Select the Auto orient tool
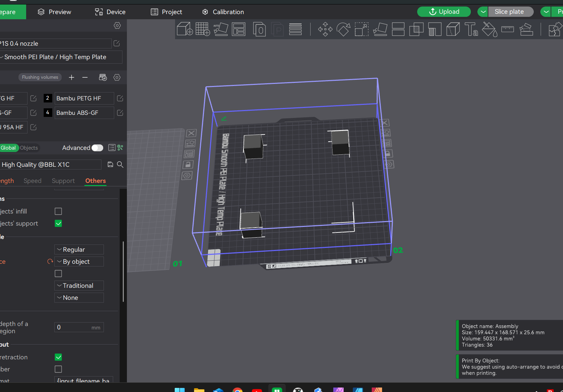563x392 pixels. (220, 29)
